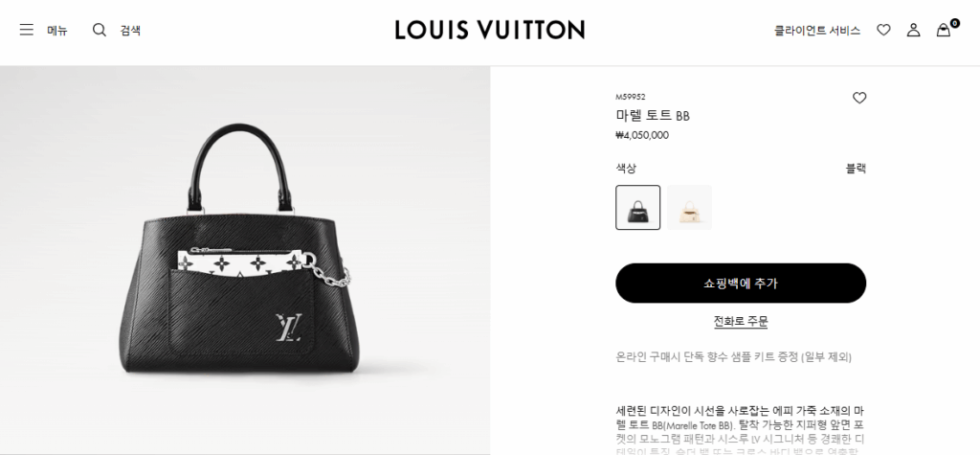This screenshot has width=980, height=455.
Task: Click the 마렐 토트 BB product title
Action: click(653, 116)
